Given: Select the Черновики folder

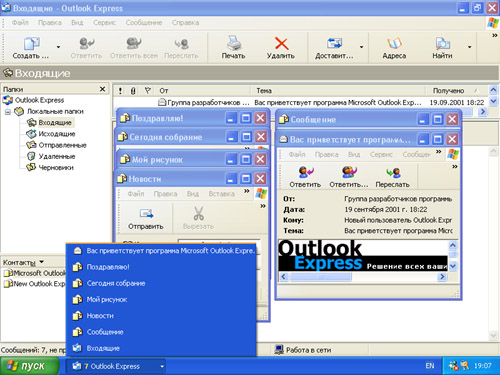Looking at the screenshot, I should pos(56,168).
